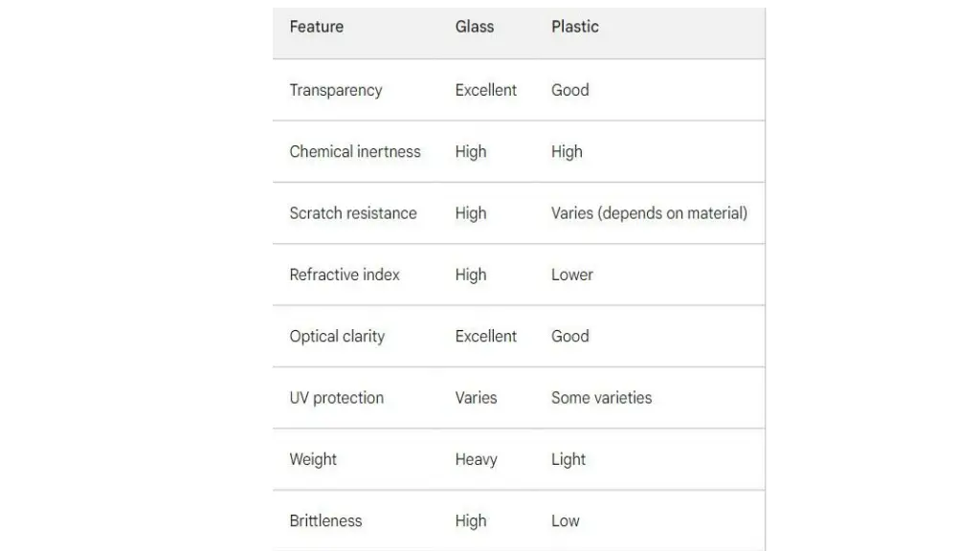980x551 pixels.
Task: Click the Scratch resistance feature cell
Action: [x=353, y=213]
